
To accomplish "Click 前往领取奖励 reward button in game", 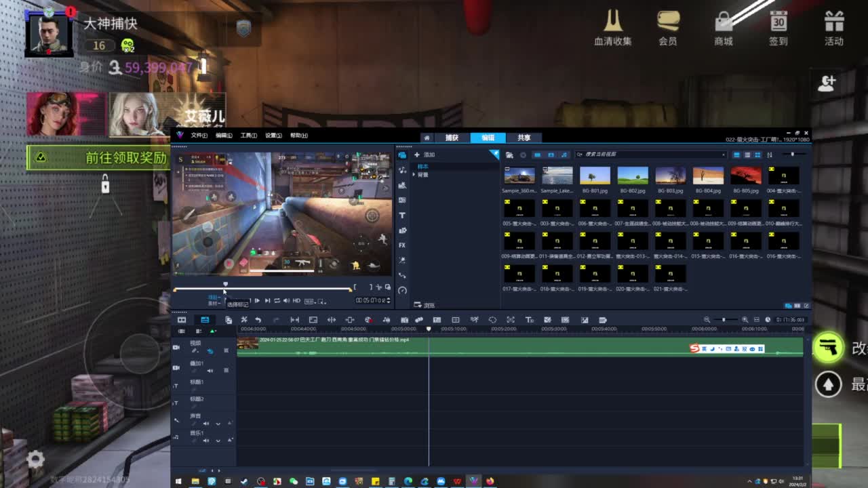I will tap(98, 158).
